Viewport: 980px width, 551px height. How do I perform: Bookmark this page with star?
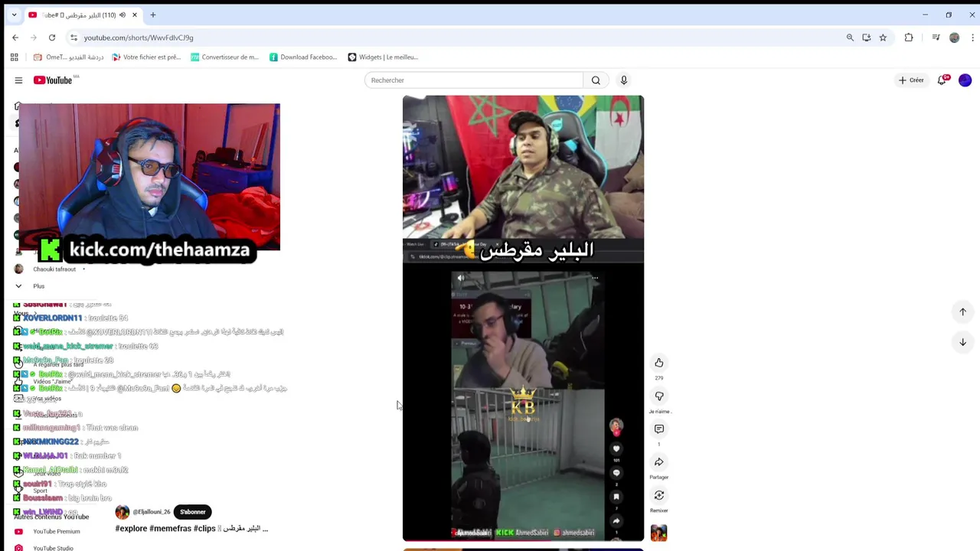883,37
